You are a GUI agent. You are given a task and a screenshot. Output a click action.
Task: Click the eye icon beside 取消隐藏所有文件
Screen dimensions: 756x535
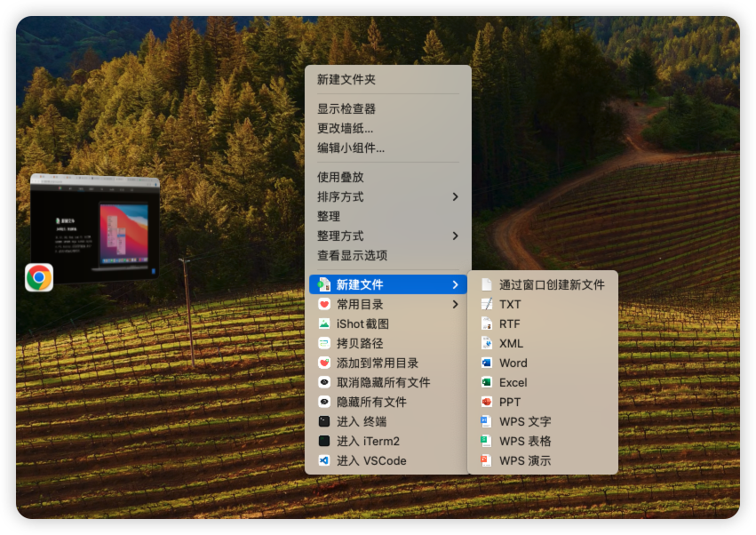point(324,382)
